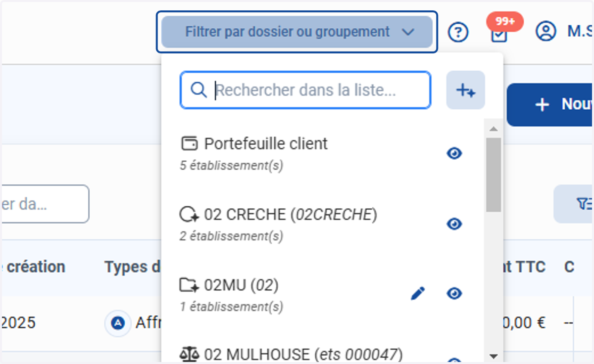The image size is (594, 364).
Task: Click the '2025' date cell
Action: [x=18, y=323]
